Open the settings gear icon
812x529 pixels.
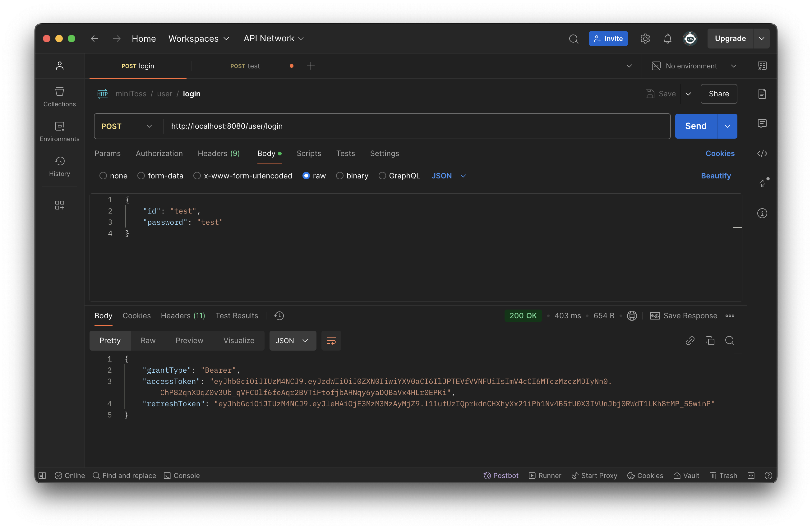pyautogui.click(x=645, y=39)
